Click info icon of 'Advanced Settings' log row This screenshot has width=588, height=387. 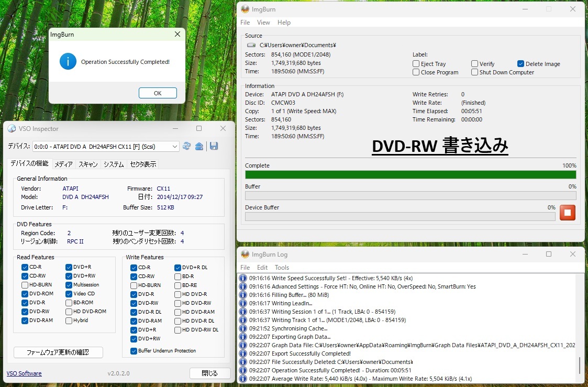pos(243,286)
